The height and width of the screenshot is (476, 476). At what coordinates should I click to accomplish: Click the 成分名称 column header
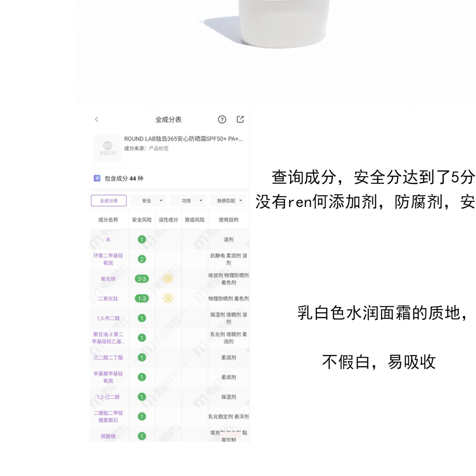point(108,220)
